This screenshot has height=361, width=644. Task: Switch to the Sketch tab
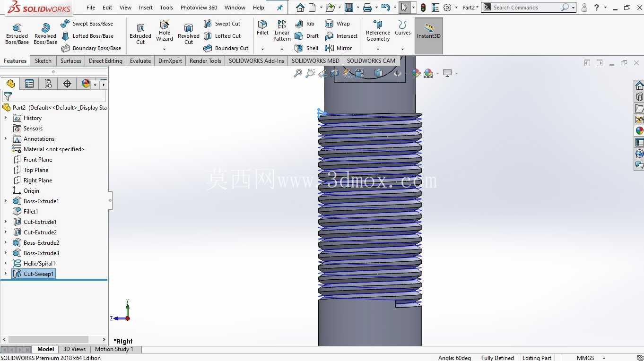(x=43, y=60)
